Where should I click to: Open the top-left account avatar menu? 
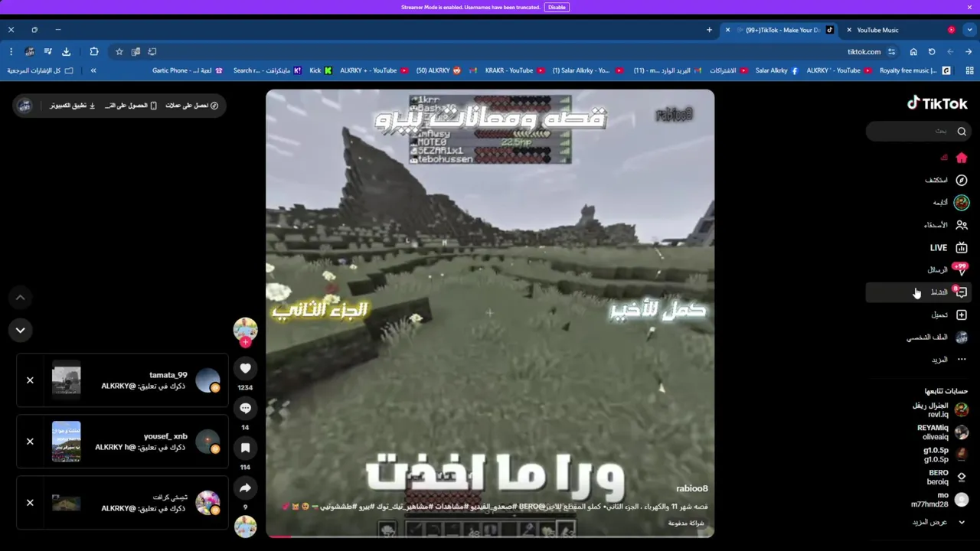[24, 106]
